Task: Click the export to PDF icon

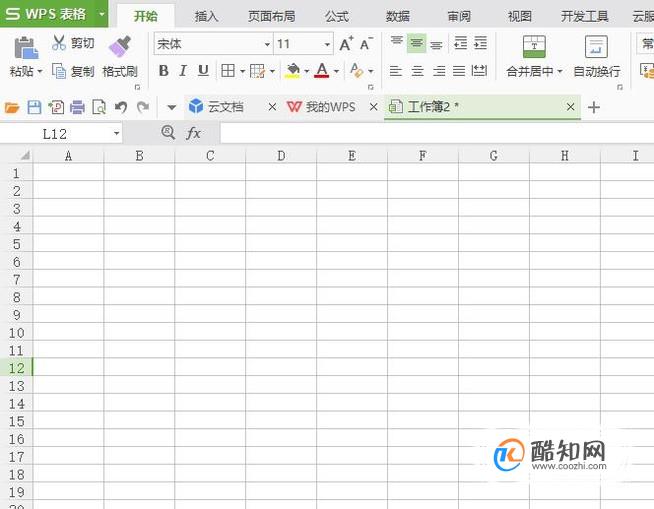Action: [x=56, y=107]
